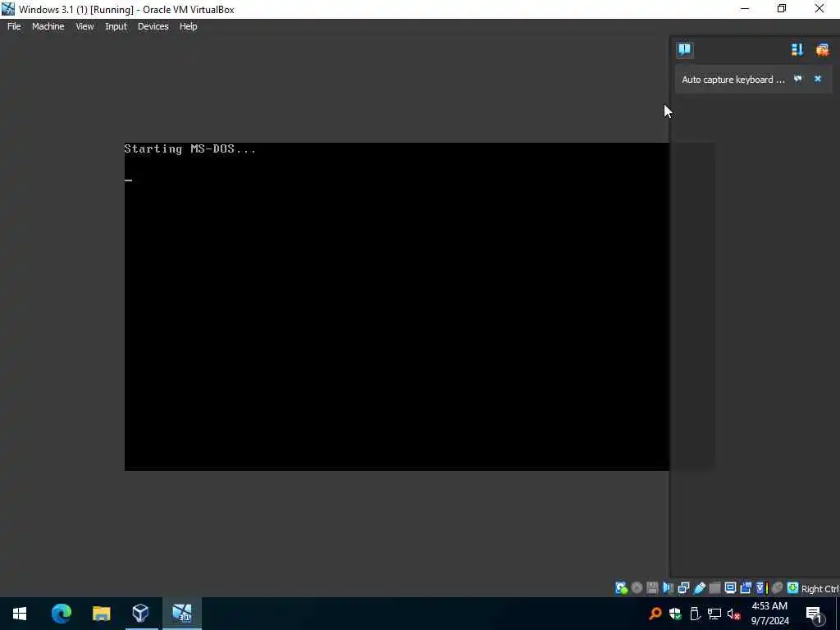The height and width of the screenshot is (630, 840).
Task: Open the Windows Action Center notifications
Action: (815, 614)
